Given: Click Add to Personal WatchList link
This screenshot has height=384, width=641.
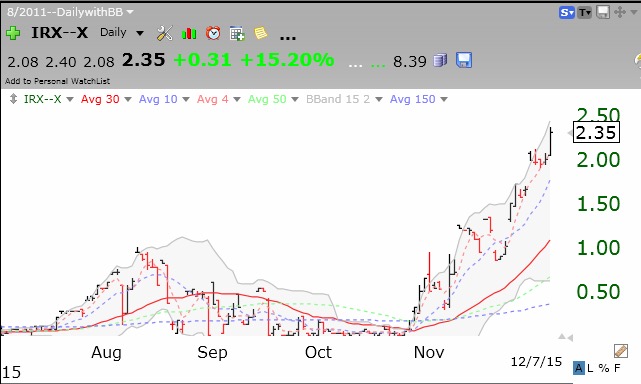Looking at the screenshot, I should 57,81.
